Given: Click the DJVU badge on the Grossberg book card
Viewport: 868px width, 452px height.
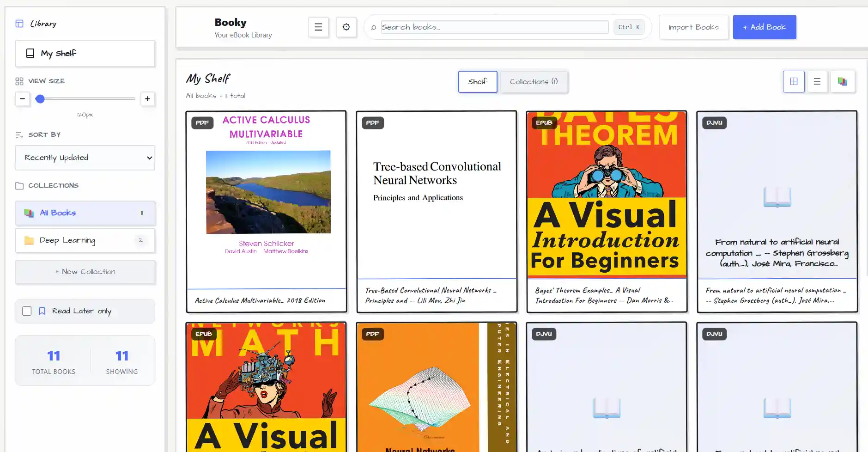Looking at the screenshot, I should click(x=715, y=123).
